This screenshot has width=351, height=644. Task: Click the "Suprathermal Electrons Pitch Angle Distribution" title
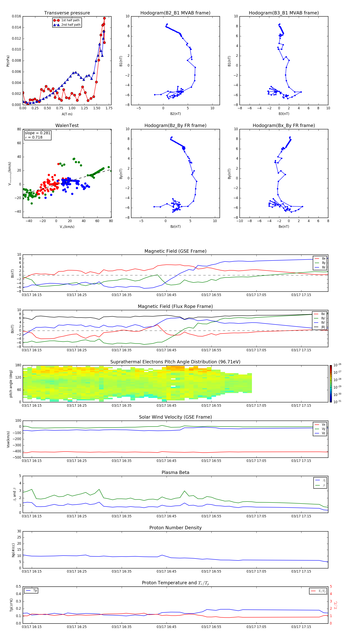tap(175, 362)
